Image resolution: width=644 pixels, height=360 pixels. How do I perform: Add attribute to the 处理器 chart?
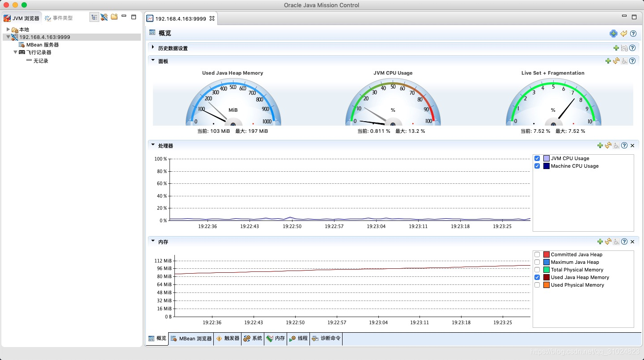pos(600,145)
